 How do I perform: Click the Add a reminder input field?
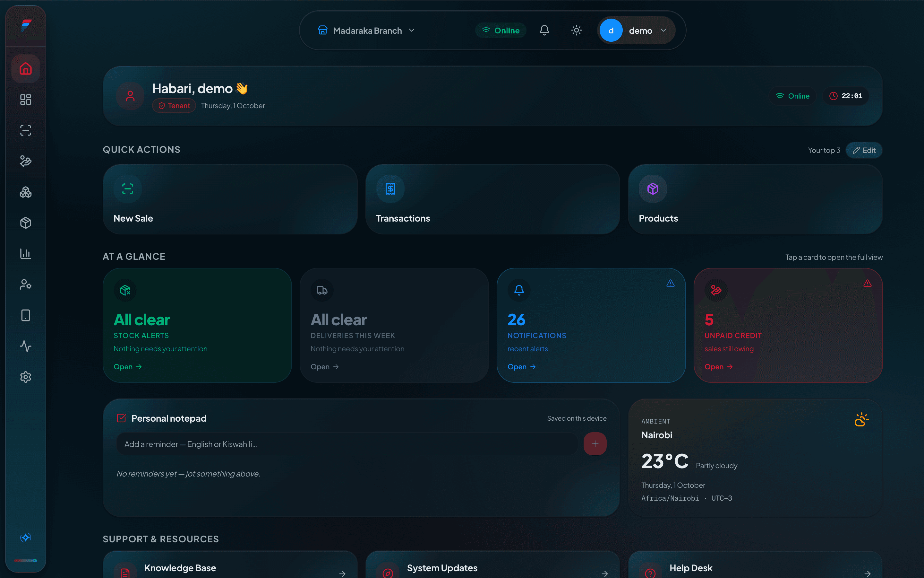pos(347,444)
